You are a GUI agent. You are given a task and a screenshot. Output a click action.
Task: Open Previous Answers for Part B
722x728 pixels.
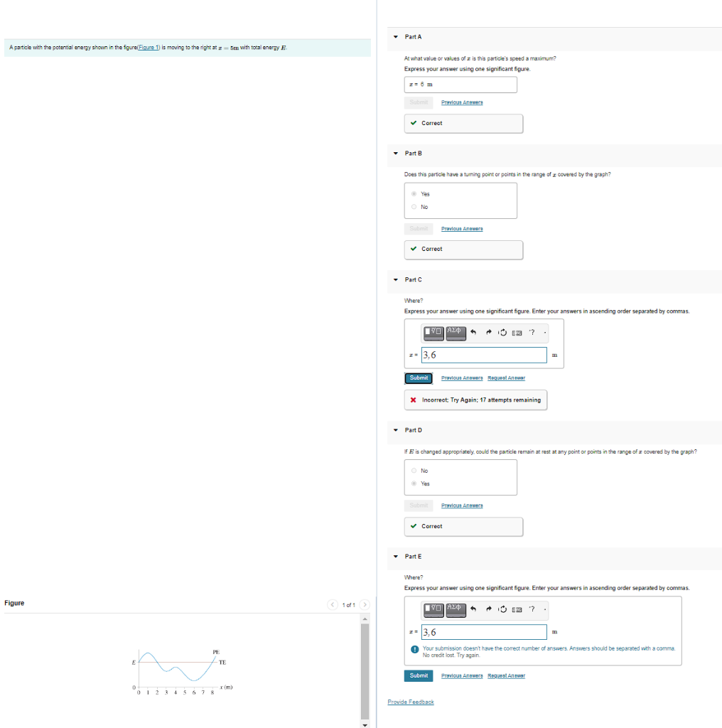pyautogui.click(x=462, y=228)
